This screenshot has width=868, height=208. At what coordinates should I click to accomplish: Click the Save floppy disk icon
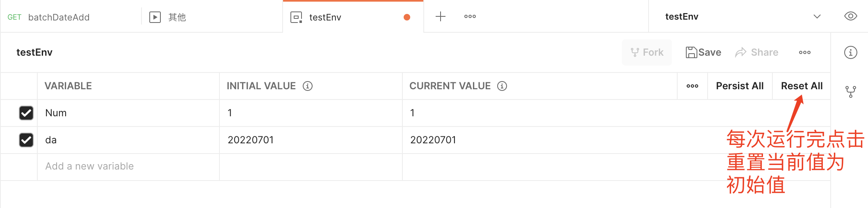pyautogui.click(x=691, y=52)
